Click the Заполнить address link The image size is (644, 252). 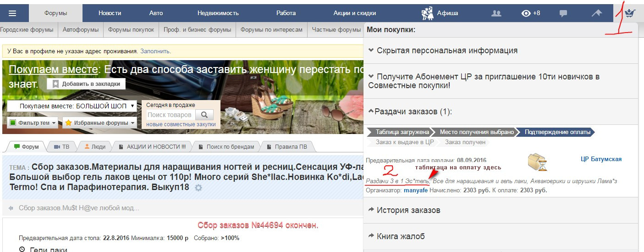155,51
